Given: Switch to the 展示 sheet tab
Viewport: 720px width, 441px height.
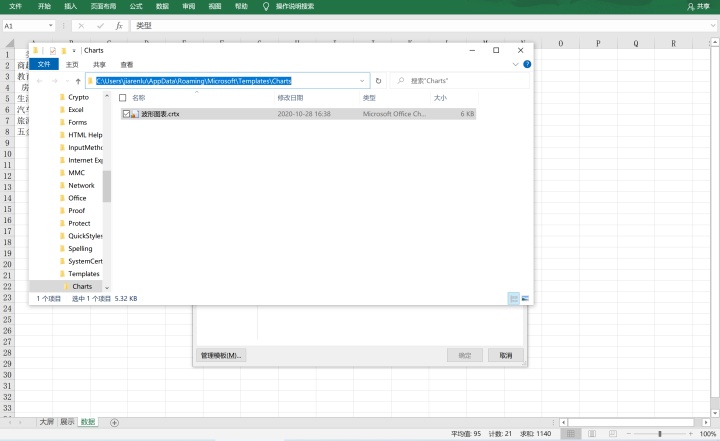Looking at the screenshot, I should [67, 422].
